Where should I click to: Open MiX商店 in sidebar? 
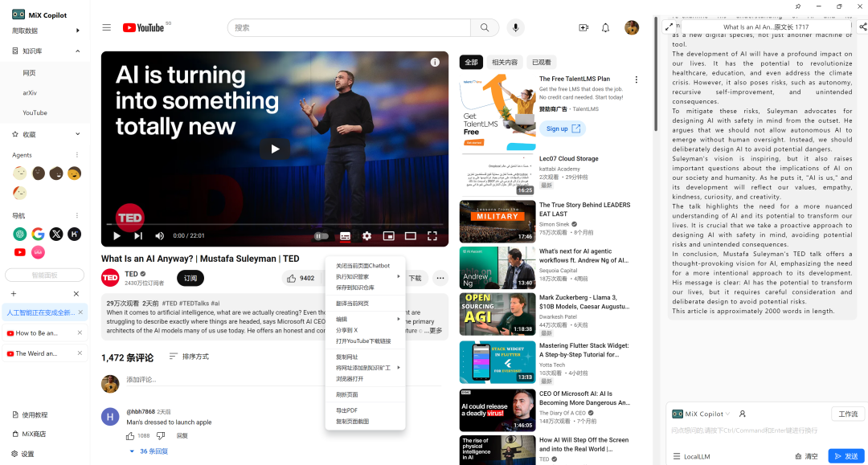point(30,434)
